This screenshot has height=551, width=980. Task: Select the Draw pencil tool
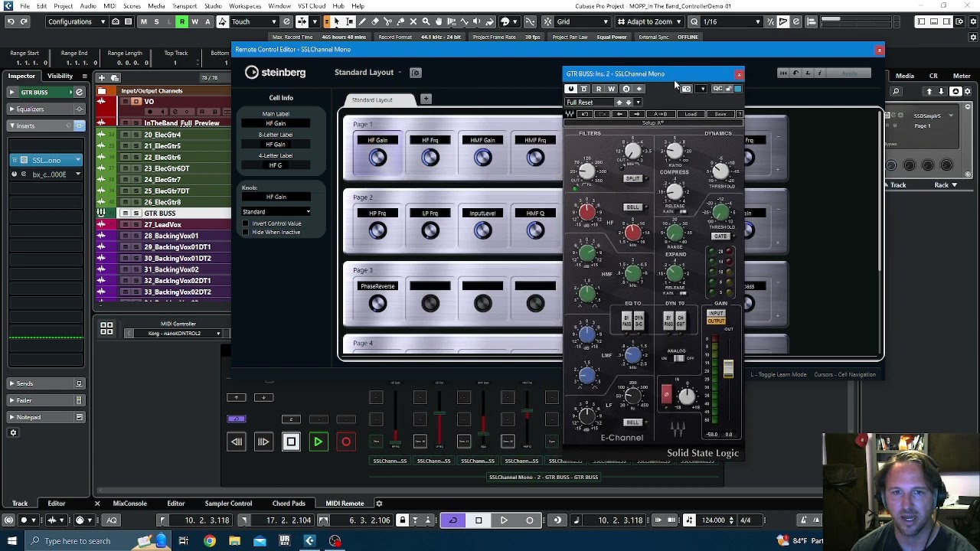point(362,21)
